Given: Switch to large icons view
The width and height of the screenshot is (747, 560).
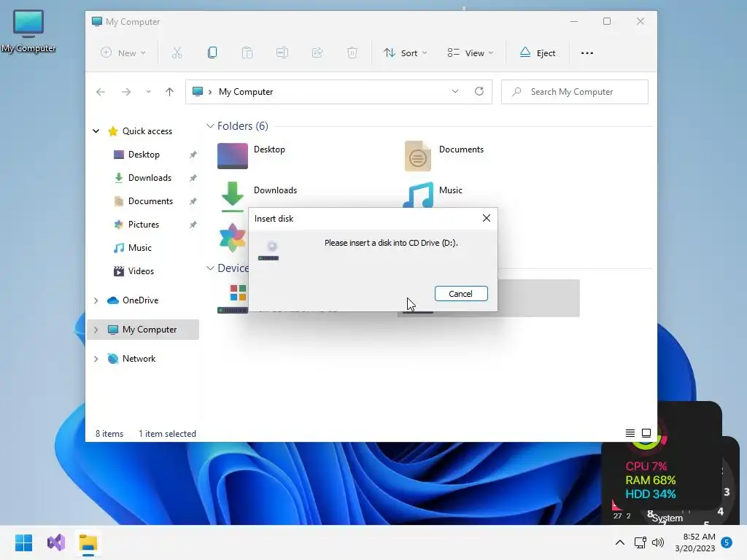Looking at the screenshot, I should (646, 433).
